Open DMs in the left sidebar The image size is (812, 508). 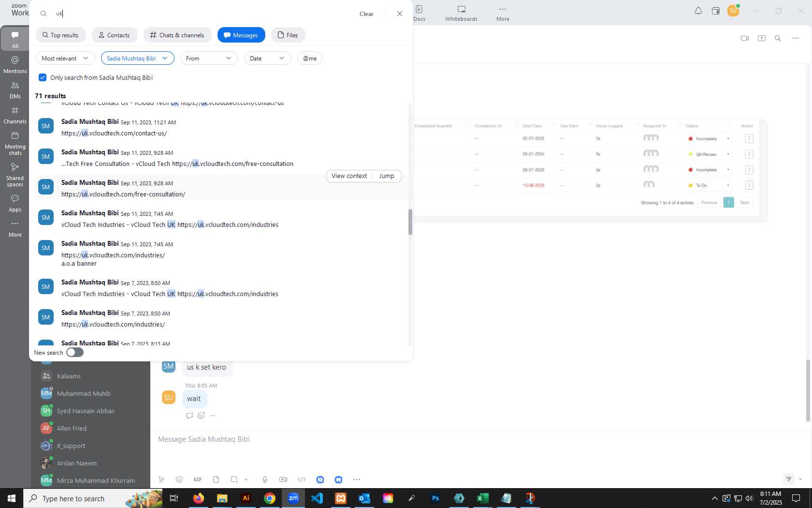click(x=15, y=90)
